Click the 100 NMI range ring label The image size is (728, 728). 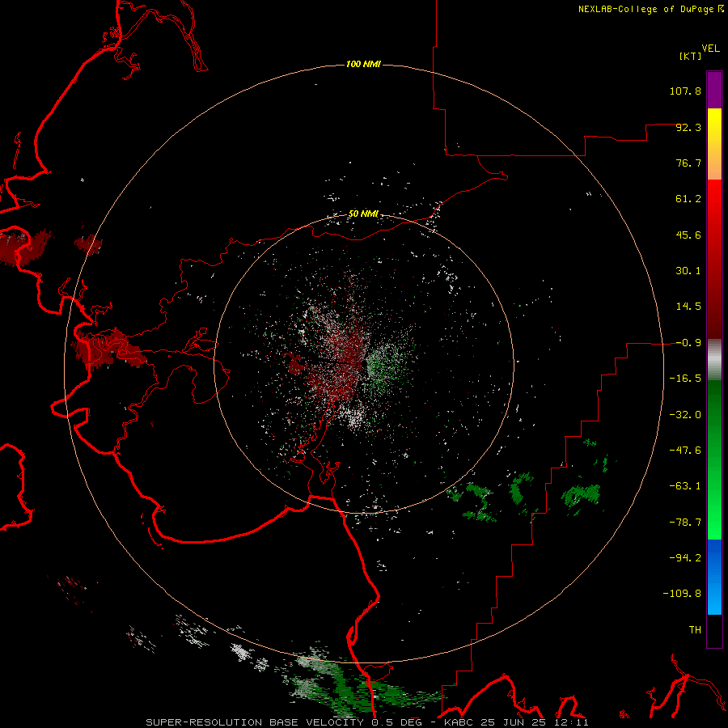363,64
